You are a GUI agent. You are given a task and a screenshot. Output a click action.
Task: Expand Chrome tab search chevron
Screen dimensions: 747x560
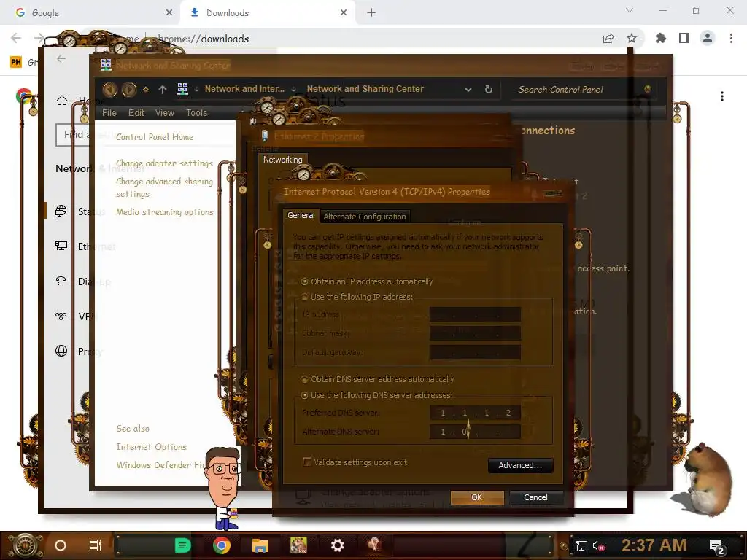tap(630, 10)
